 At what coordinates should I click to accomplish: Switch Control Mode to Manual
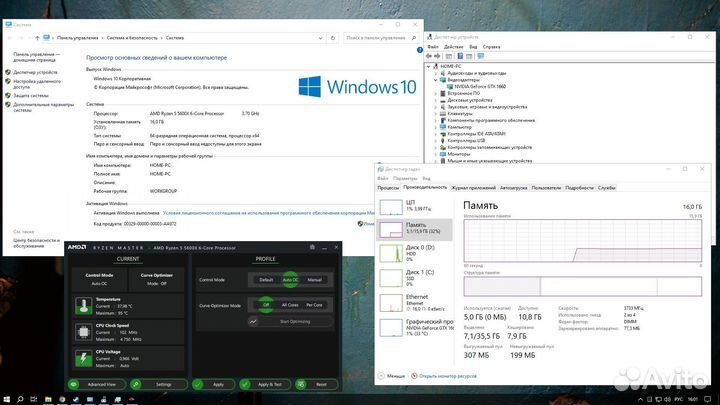[316, 281]
